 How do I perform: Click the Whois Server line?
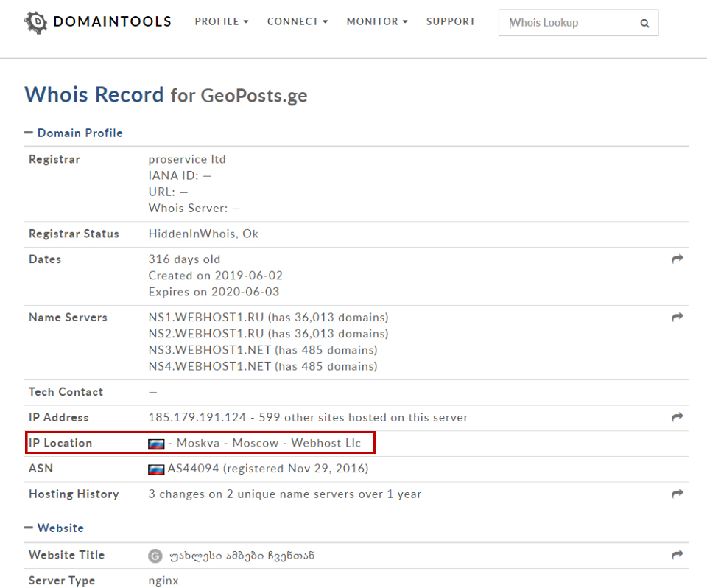(194, 208)
